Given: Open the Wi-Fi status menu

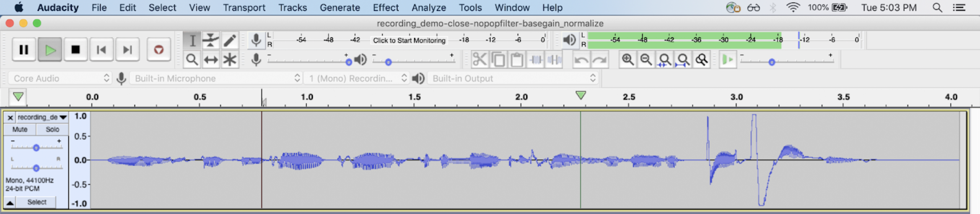Looking at the screenshot, I should [793, 8].
